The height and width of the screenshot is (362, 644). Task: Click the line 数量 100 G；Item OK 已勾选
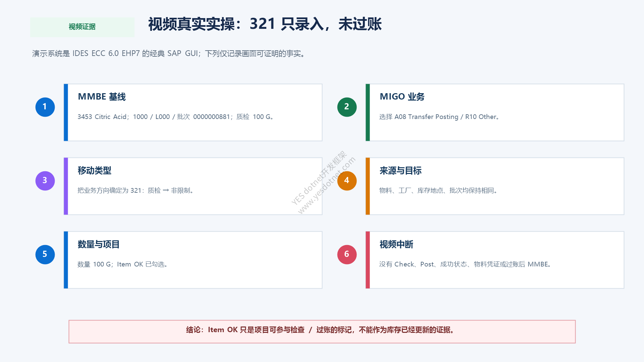pos(123,264)
